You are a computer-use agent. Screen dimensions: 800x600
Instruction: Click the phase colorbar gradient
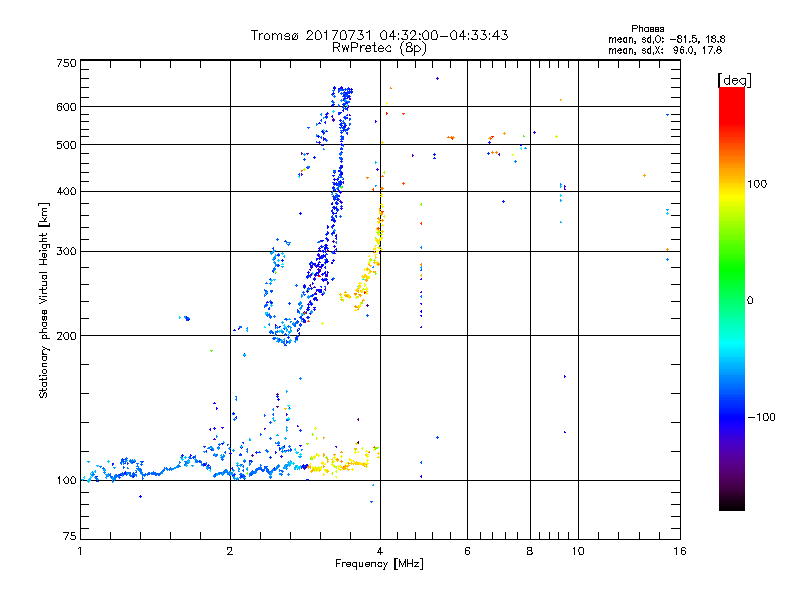click(732, 298)
